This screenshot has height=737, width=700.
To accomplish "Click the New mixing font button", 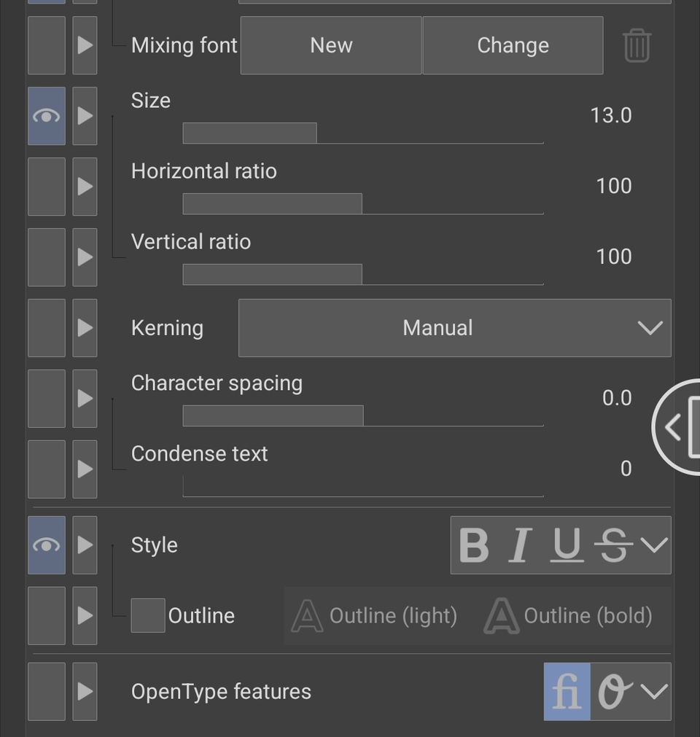I will (x=331, y=45).
